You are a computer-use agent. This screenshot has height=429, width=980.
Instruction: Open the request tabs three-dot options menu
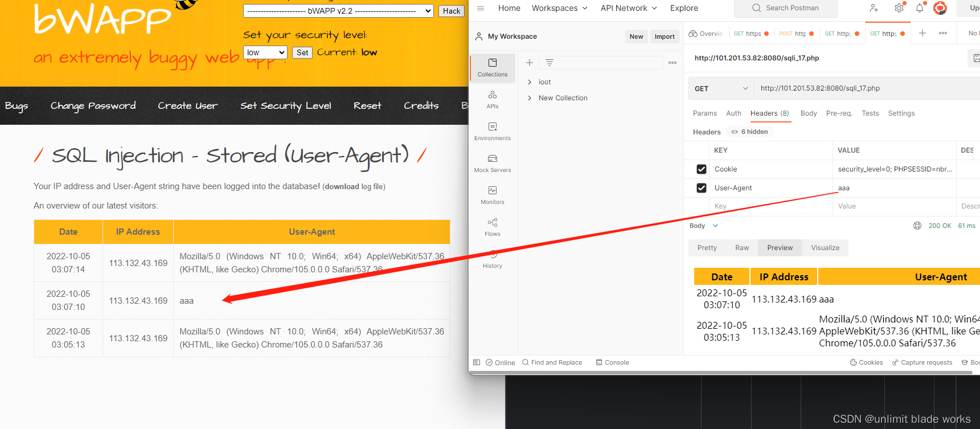coord(943,33)
